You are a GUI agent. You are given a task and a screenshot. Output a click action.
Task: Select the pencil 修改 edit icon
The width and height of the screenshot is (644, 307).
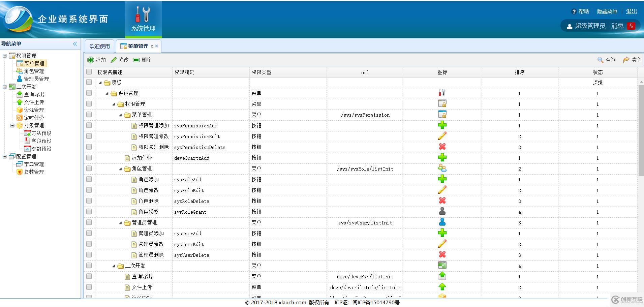pos(114,60)
